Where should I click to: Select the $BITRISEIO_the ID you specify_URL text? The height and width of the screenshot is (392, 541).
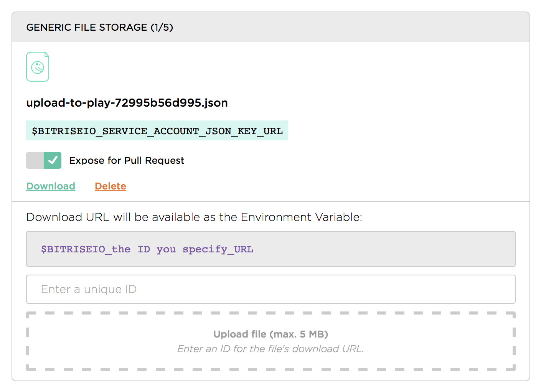pos(147,249)
